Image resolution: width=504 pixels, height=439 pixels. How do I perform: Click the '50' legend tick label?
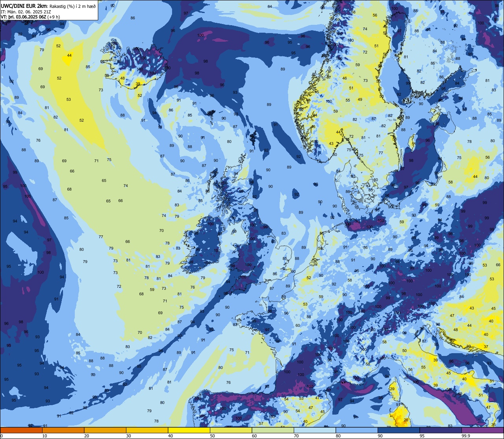(212, 435)
